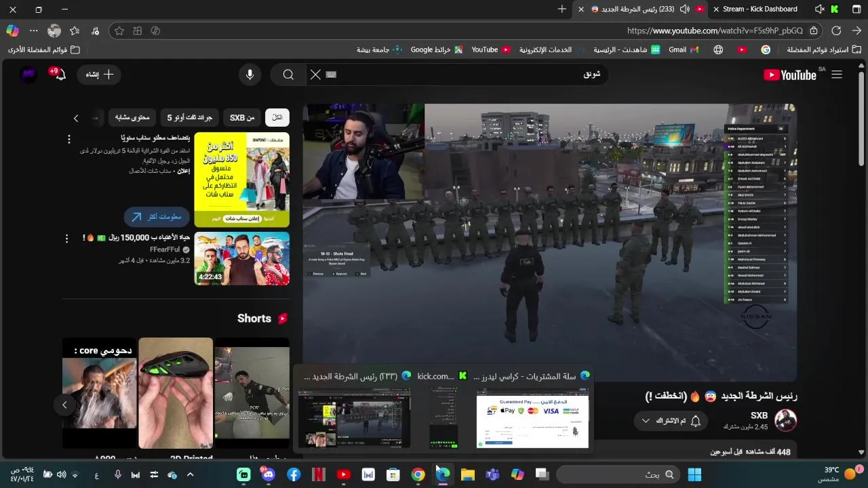Open the SXB channel name link

tap(759, 415)
